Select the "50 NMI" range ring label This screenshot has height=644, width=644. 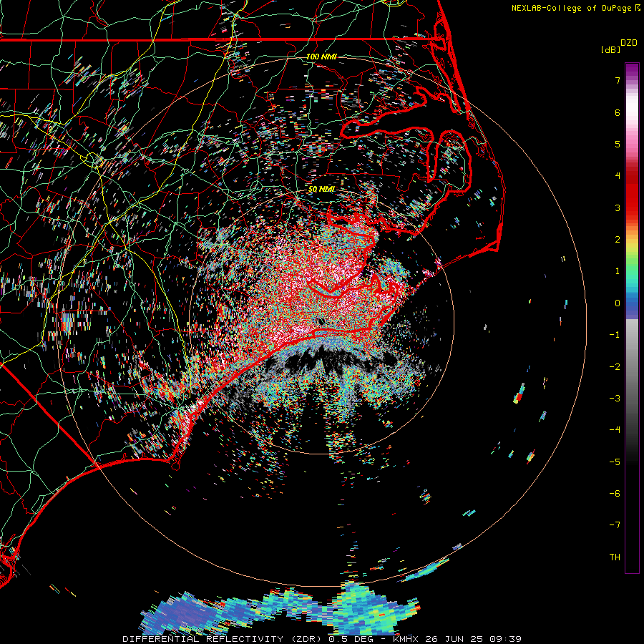click(321, 189)
